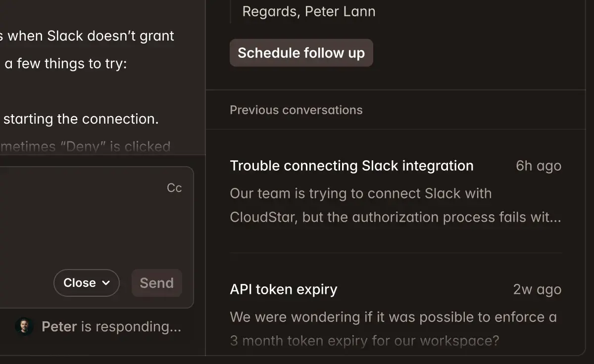Screen dimensions: 594x364
Task: Select Close to resolve the conversation
Action: (79, 283)
